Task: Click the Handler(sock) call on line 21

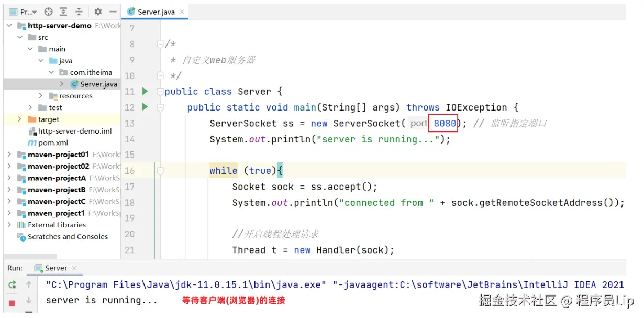Action: [355, 250]
